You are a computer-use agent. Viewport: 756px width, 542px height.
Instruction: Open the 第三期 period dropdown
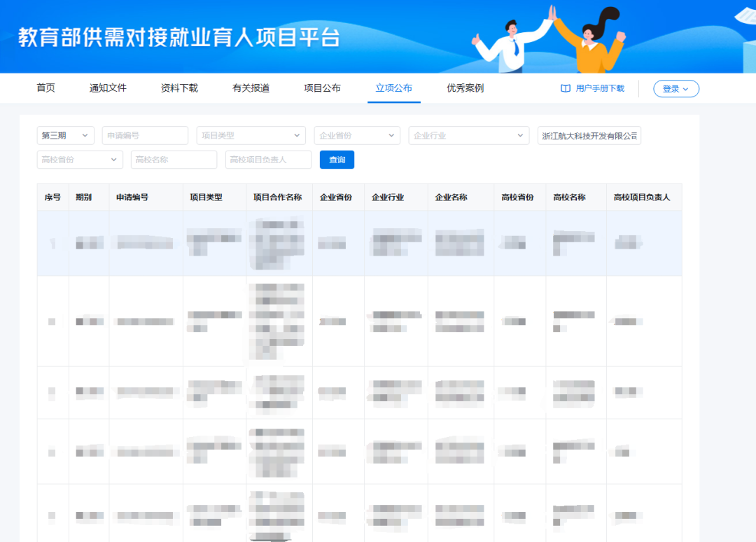pyautogui.click(x=65, y=135)
